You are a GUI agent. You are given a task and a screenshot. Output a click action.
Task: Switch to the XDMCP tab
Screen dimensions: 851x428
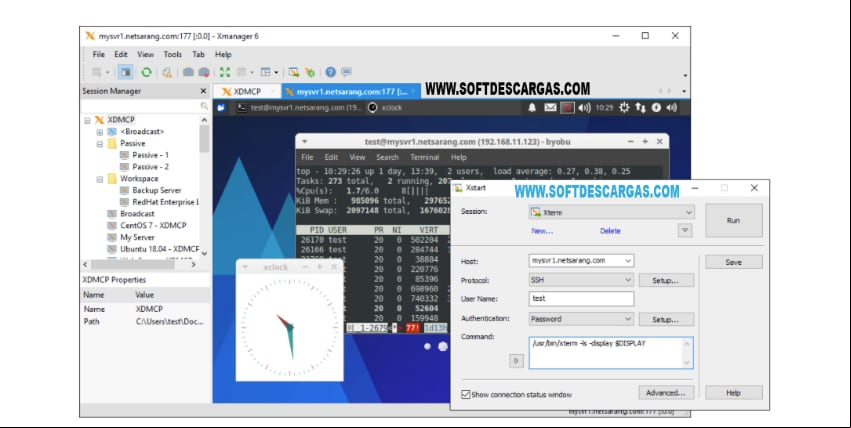247,92
